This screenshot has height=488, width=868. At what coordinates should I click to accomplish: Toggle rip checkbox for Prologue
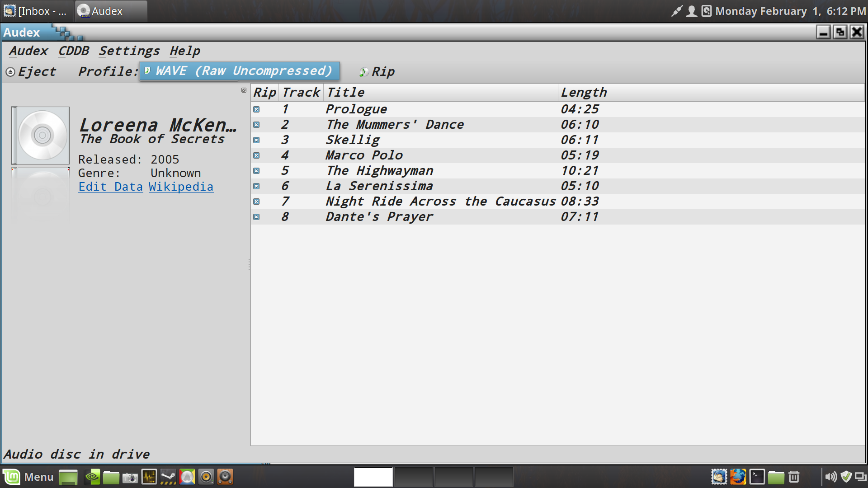click(256, 109)
